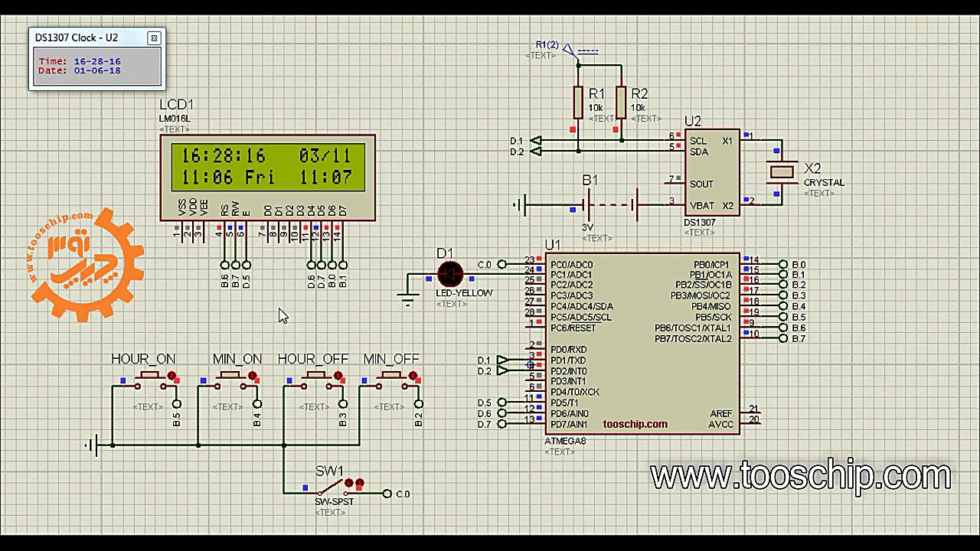The height and width of the screenshot is (551, 980).
Task: Select the U2 DS1307 chip body
Action: point(711,172)
